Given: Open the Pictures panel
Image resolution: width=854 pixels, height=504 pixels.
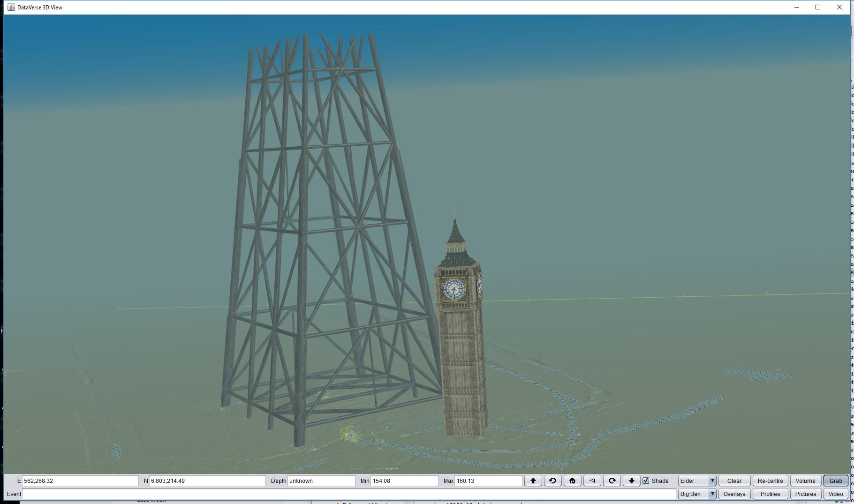Looking at the screenshot, I should pos(805,494).
